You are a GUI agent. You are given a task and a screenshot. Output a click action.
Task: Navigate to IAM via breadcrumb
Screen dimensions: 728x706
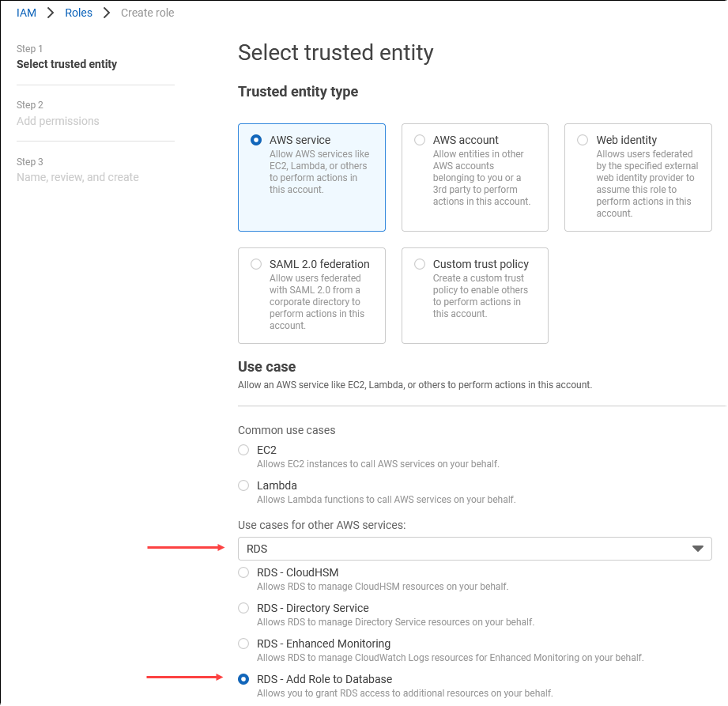click(x=26, y=13)
